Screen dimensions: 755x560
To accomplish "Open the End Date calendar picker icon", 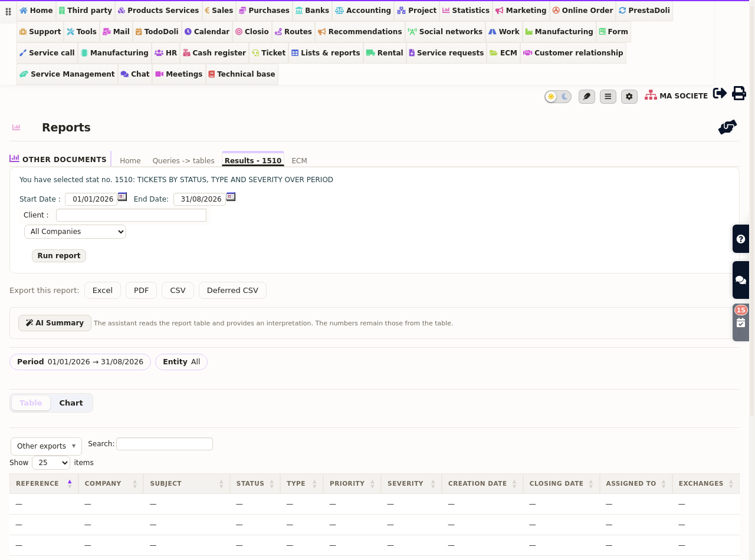I will pos(231,196).
